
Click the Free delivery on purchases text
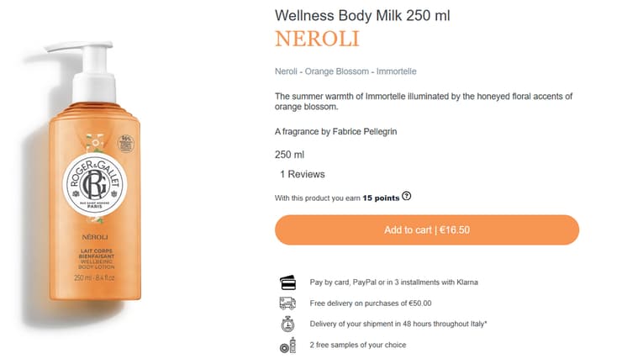(x=371, y=303)
